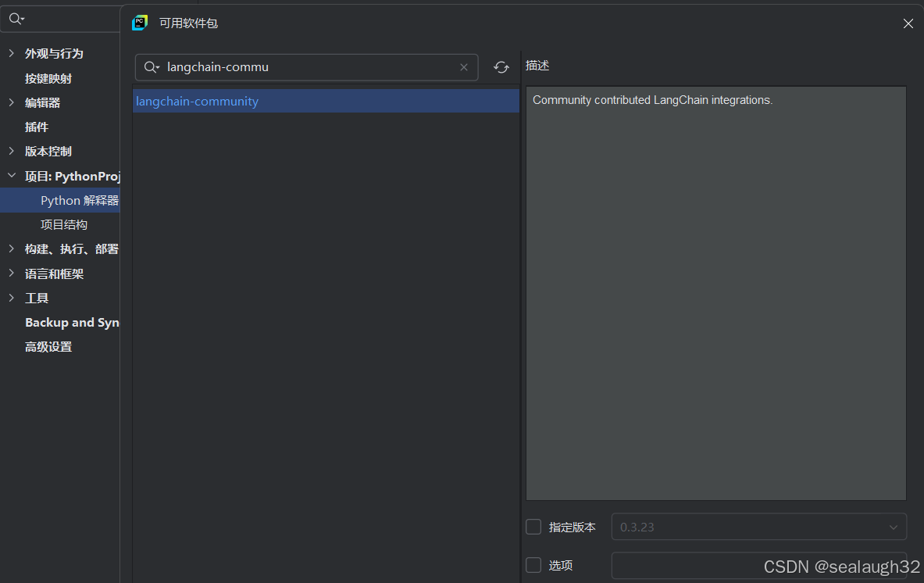Enable the 指定版本 checkbox
This screenshot has height=583, width=924.
click(x=533, y=527)
